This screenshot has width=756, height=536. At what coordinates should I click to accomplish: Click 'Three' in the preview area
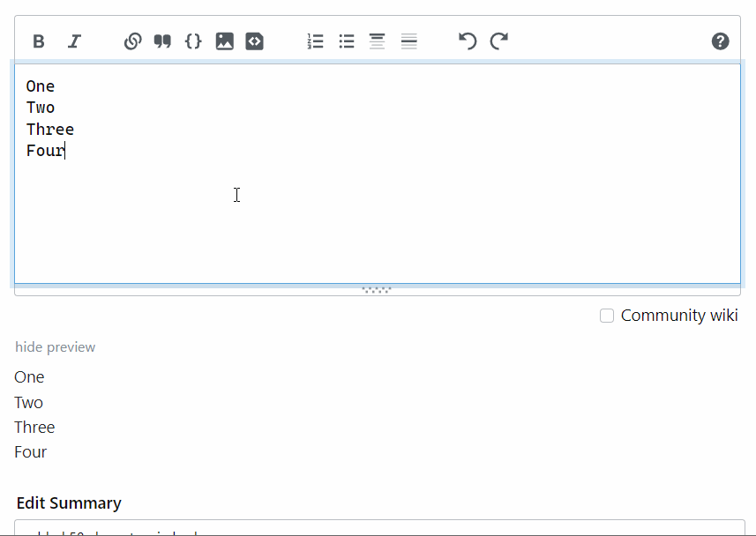pos(34,427)
